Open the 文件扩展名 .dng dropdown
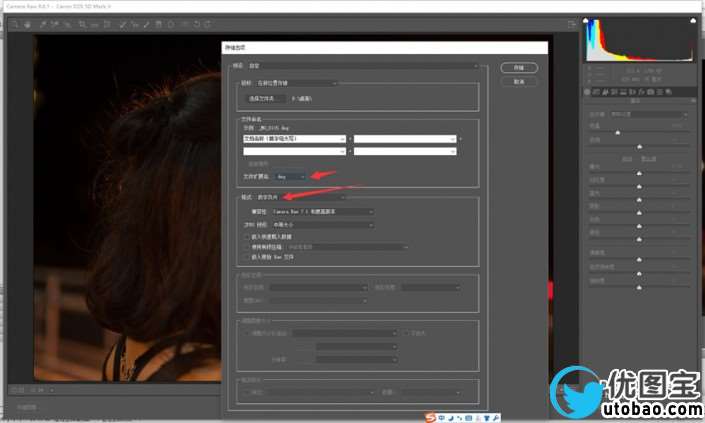Viewport: 705px width, 423px height. [x=289, y=176]
